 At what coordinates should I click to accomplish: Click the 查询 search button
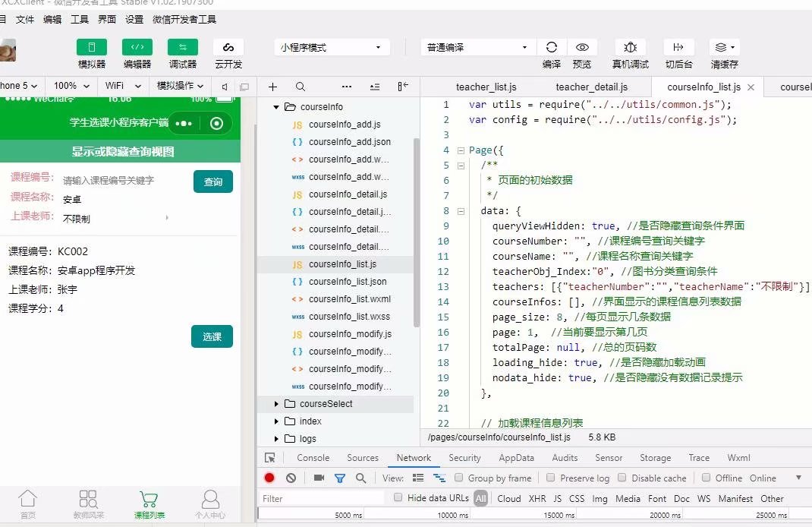(x=212, y=181)
